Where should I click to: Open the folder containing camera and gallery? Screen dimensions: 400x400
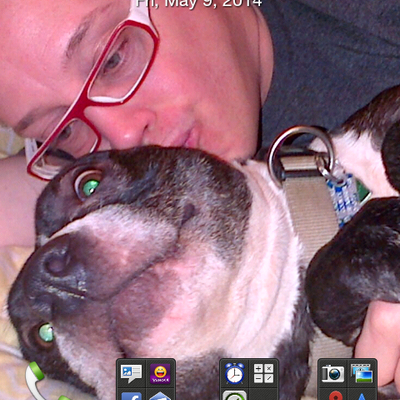(347, 379)
